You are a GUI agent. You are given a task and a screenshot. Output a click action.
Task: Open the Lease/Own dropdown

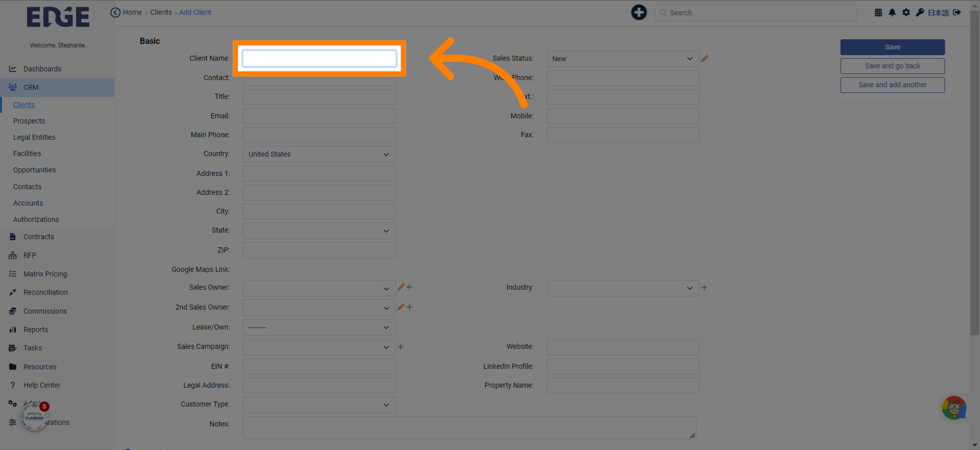tap(319, 327)
